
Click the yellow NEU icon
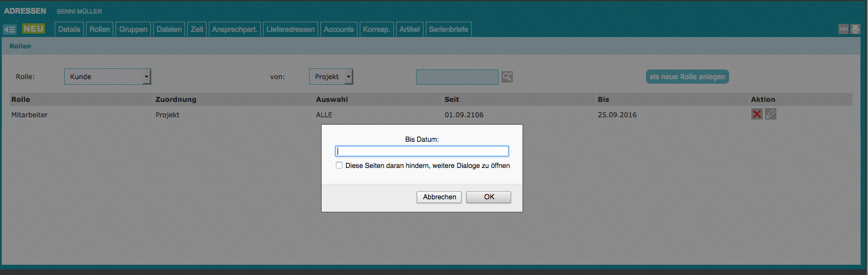coord(34,28)
